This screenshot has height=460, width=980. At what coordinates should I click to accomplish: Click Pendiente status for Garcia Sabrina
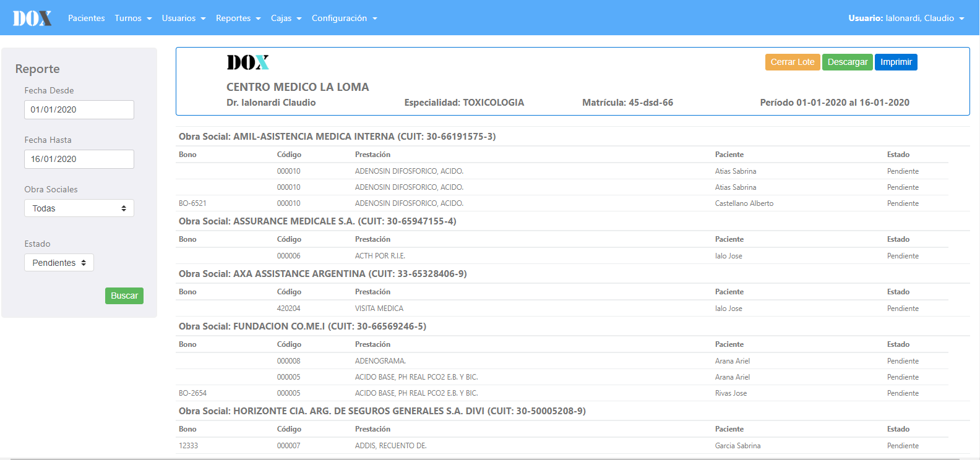[x=903, y=446]
